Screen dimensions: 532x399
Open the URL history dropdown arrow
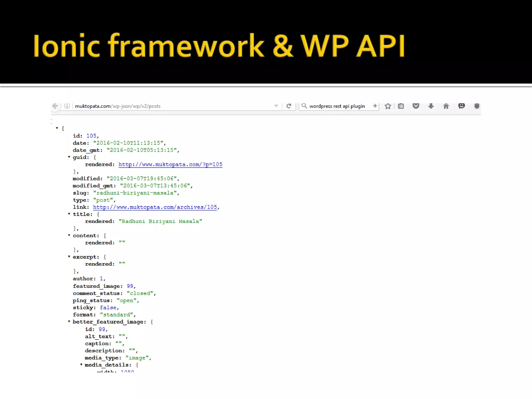point(276,106)
